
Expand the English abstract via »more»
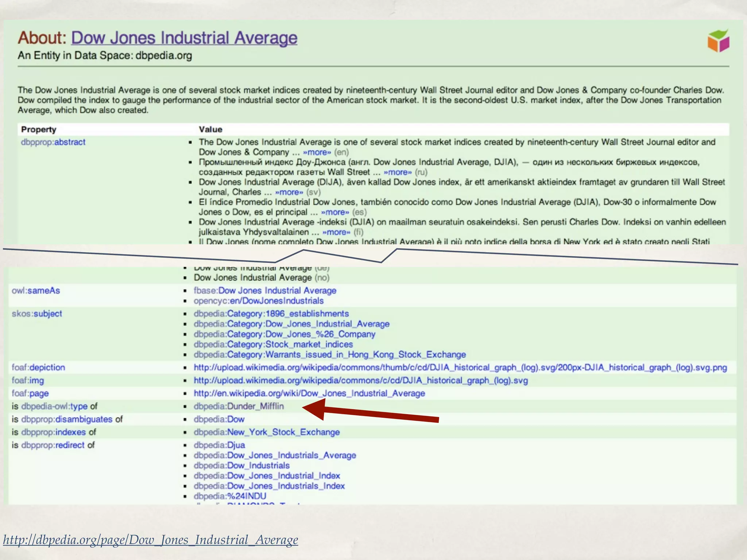click(317, 152)
